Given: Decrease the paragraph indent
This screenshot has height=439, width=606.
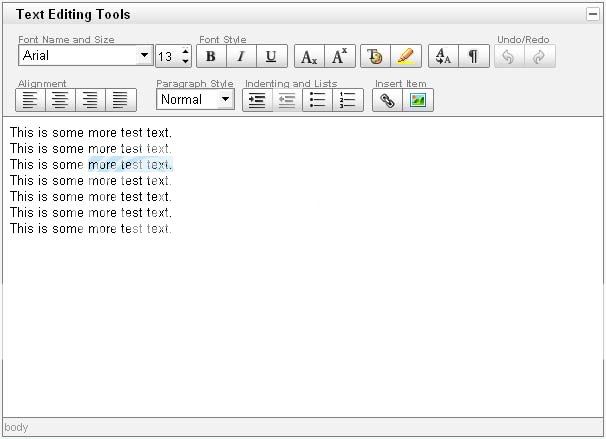Looking at the screenshot, I should click(x=287, y=100).
